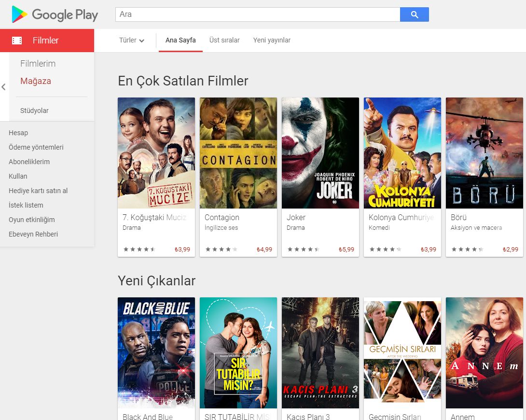Viewport: 526px width, 420px height.
Task: Switch to the Yeni yayınlar tab
Action: point(272,40)
